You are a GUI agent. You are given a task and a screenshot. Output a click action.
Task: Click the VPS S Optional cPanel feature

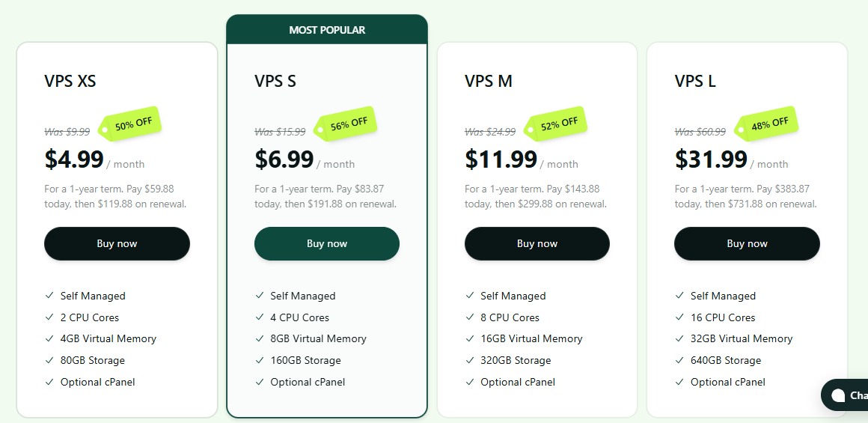tap(308, 382)
